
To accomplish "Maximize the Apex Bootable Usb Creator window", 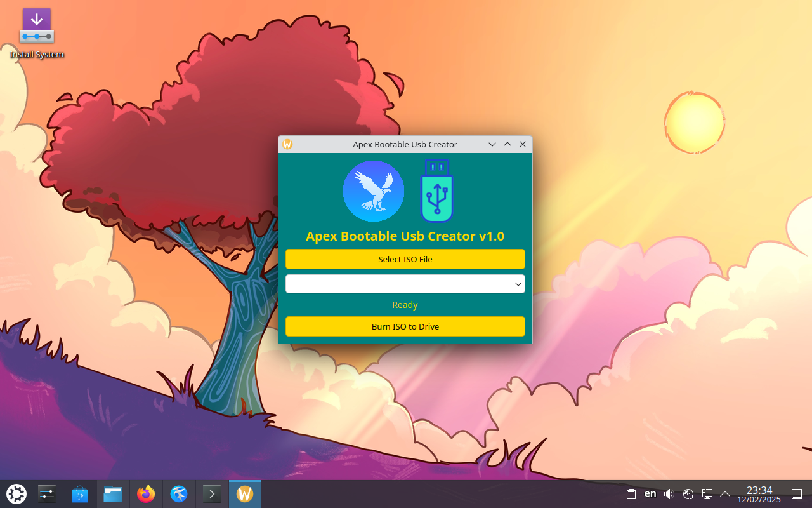I will (x=507, y=144).
